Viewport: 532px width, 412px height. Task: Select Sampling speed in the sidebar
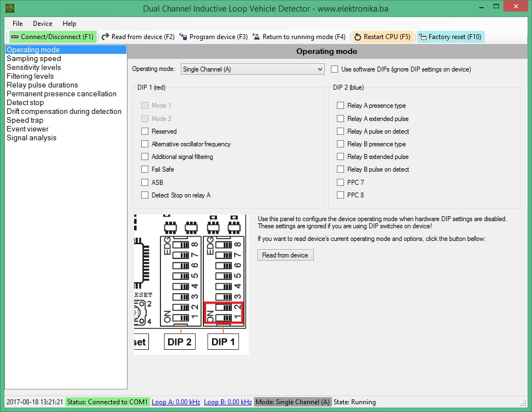coord(66,58)
